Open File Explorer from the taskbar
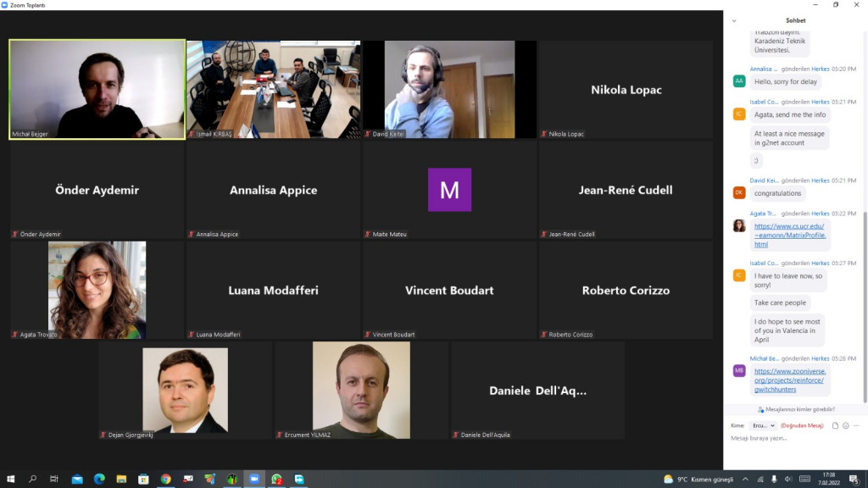868x488 pixels. click(121, 480)
